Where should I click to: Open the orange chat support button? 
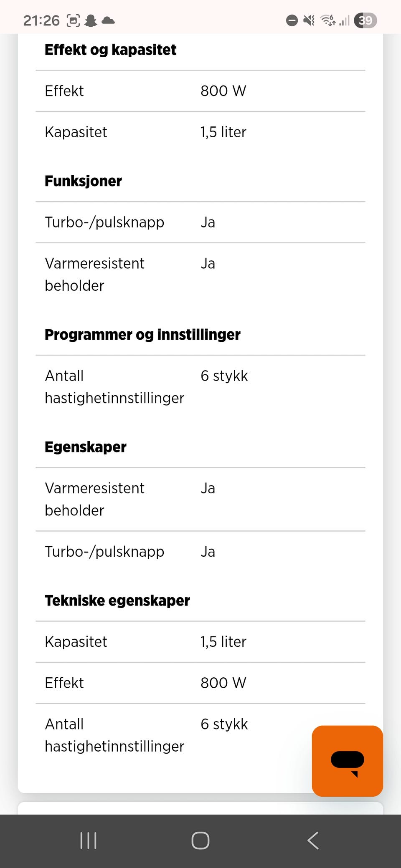point(347,761)
